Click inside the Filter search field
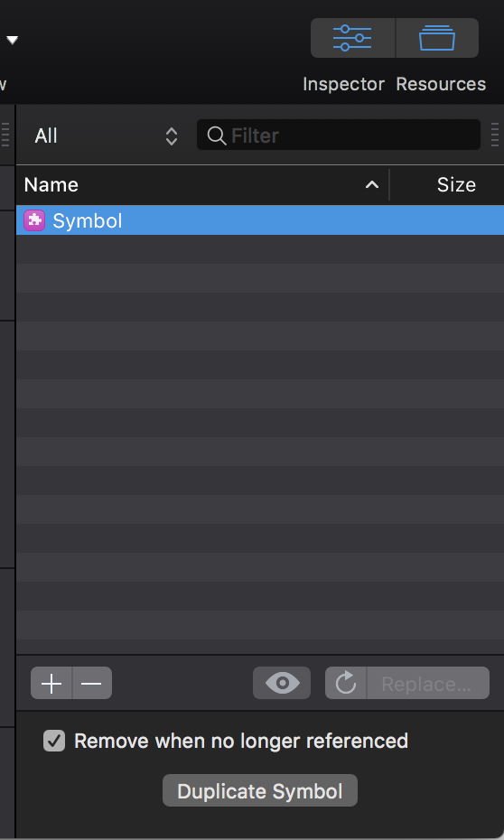Image resolution: width=504 pixels, height=840 pixels. click(339, 135)
